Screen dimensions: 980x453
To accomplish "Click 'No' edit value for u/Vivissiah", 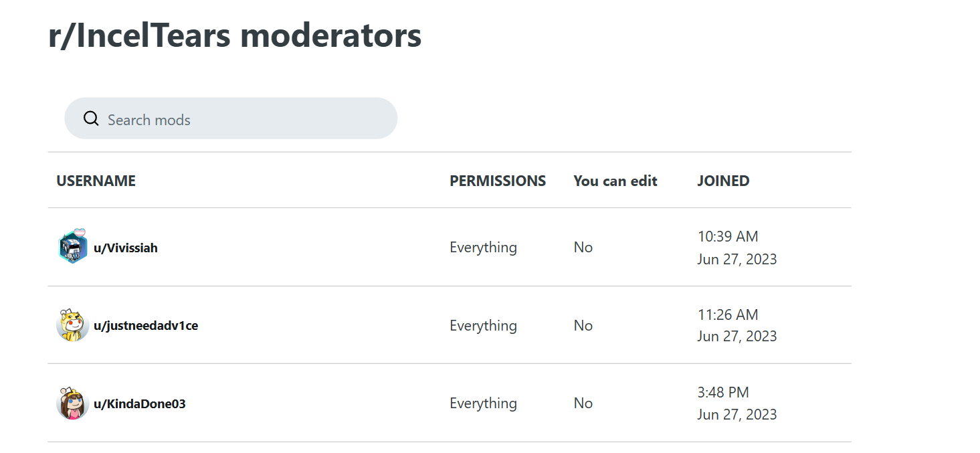I will pyautogui.click(x=583, y=248).
